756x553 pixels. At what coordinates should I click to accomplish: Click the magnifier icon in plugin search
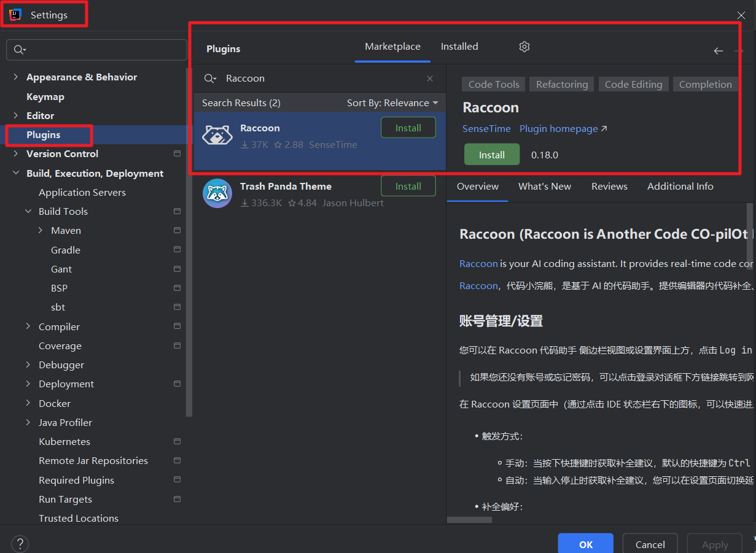point(211,79)
